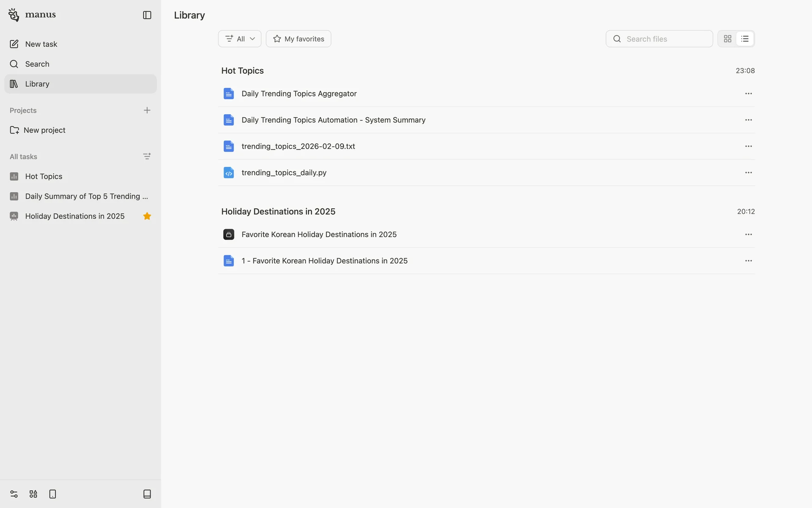
Task: Select New task in the sidebar
Action: point(41,44)
